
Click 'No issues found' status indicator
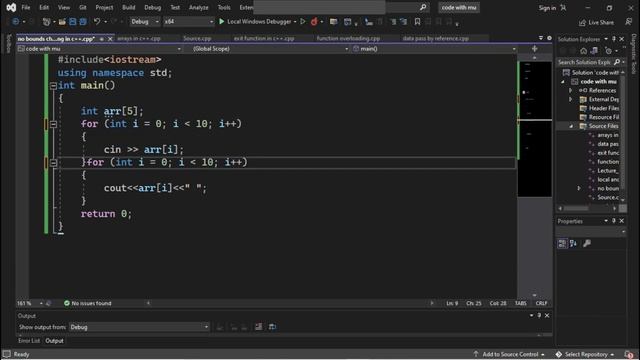click(x=87, y=303)
